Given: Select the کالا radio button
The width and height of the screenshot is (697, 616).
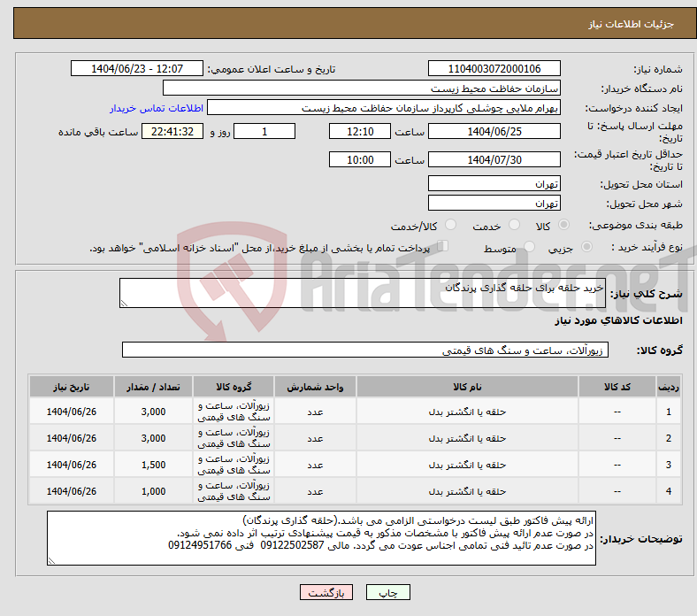Looking at the screenshot, I should 563,225.
